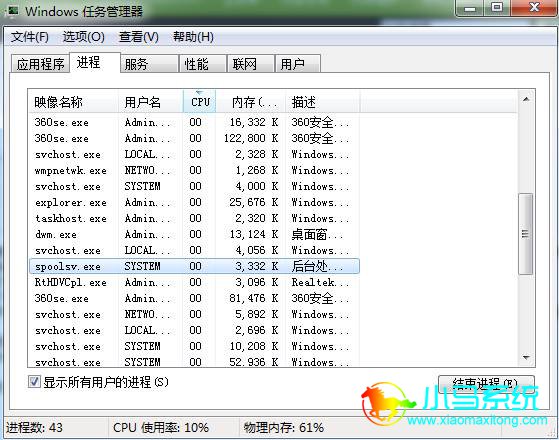Click the 物理内存: 61% status entry

284,427
